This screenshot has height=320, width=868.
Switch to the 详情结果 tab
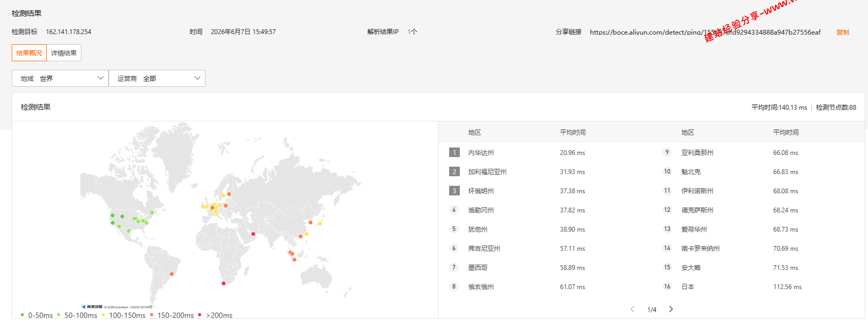(64, 53)
